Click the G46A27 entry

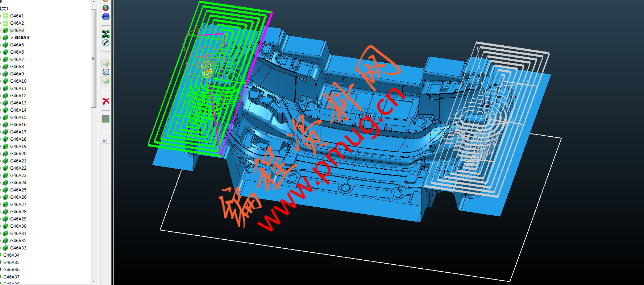pyautogui.click(x=18, y=205)
